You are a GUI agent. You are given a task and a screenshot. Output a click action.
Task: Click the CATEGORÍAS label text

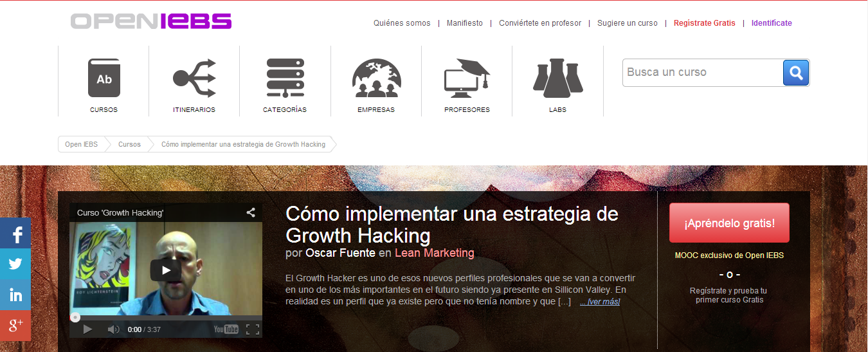(x=285, y=109)
